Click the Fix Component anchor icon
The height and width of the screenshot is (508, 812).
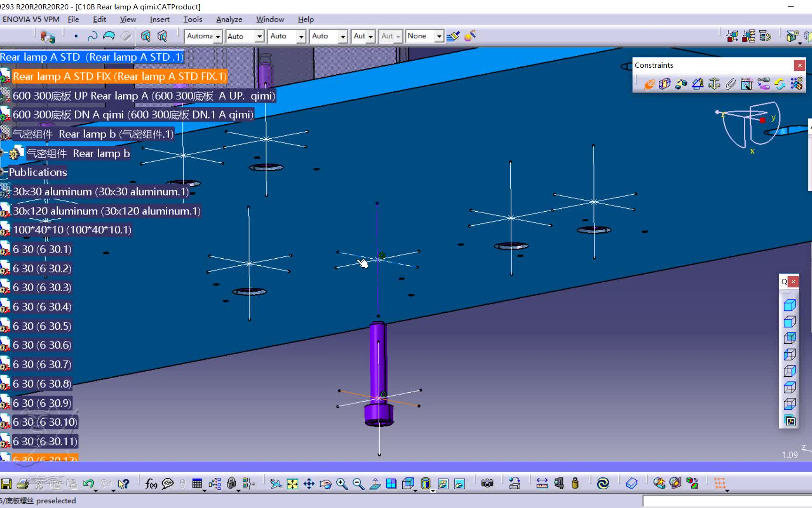click(714, 84)
